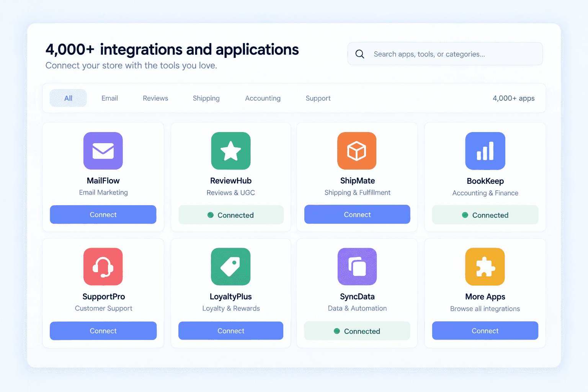Image resolution: width=588 pixels, height=392 pixels.
Task: Click the "Accounting & Finance" subtitle
Action: pyautogui.click(x=485, y=193)
